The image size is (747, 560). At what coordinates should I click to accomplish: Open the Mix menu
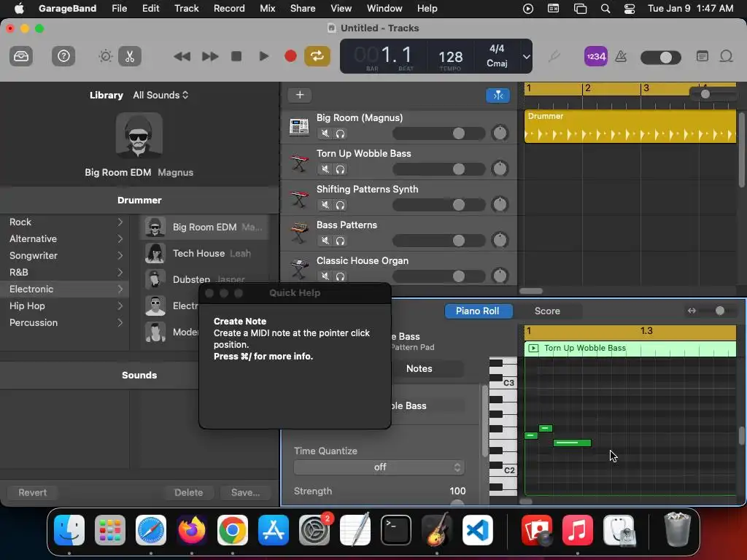[x=267, y=9]
